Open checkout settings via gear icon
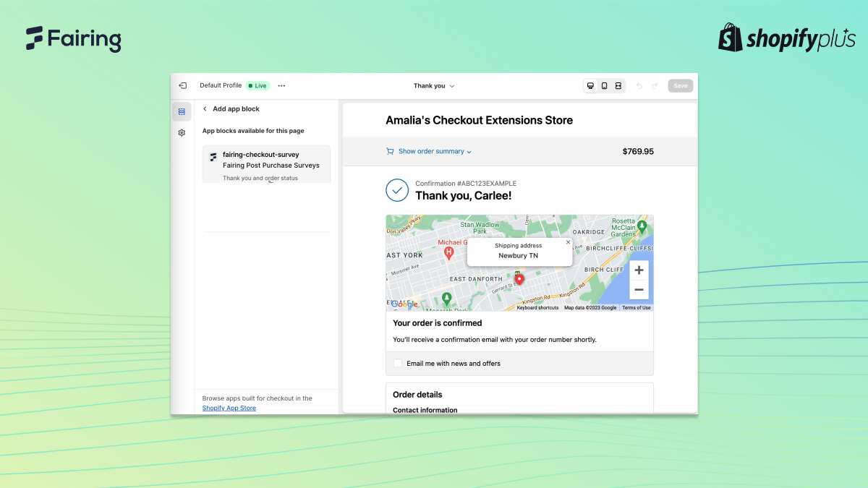Viewport: 868px width, 488px height. point(182,132)
